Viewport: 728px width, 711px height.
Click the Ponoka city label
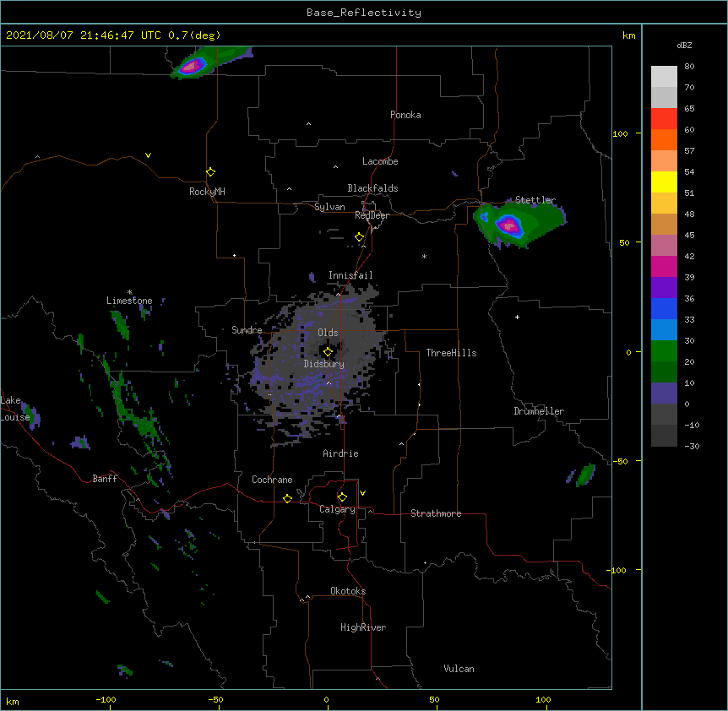(405, 115)
